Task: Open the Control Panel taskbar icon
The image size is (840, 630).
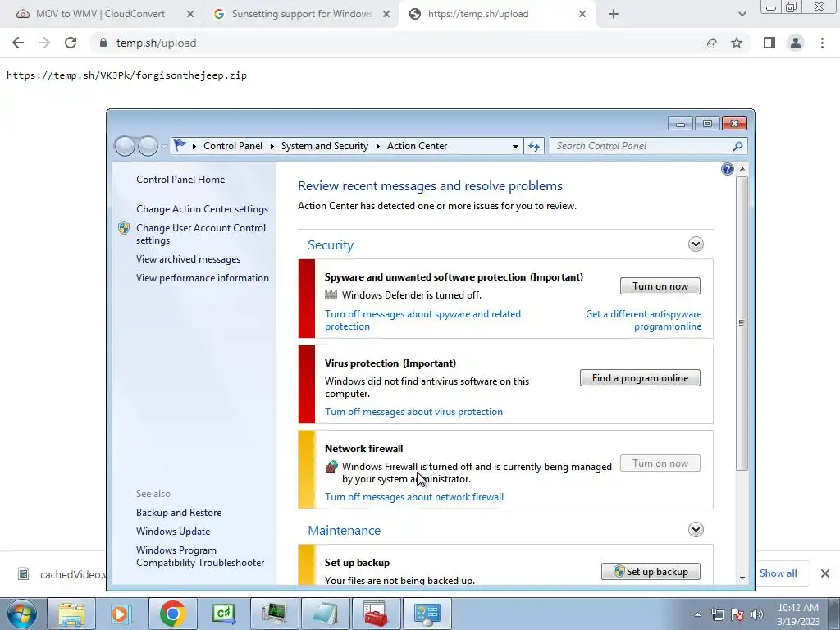Action: coord(427,614)
